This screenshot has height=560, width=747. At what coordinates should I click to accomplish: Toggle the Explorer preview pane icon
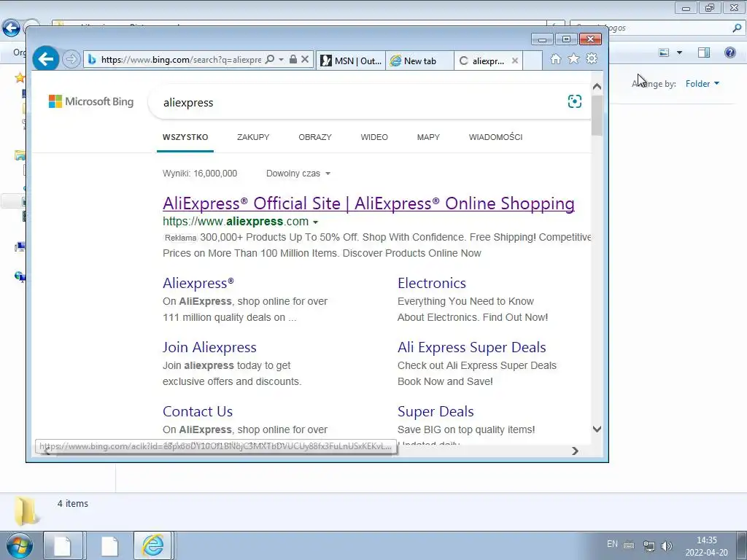tap(704, 52)
